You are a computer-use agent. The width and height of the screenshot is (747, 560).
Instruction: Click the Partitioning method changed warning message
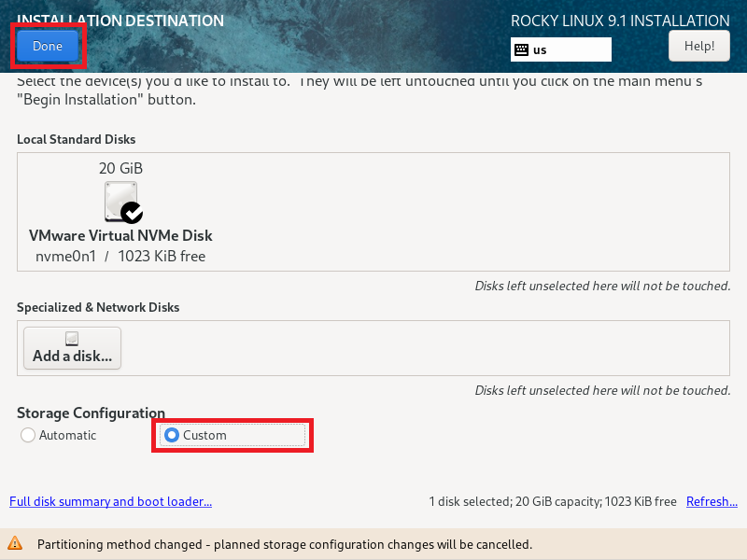click(x=285, y=544)
